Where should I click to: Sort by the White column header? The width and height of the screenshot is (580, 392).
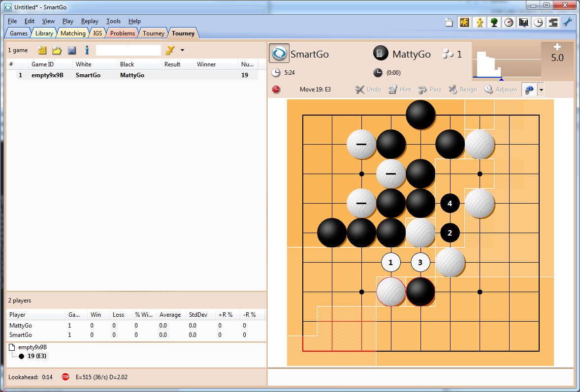click(95, 64)
